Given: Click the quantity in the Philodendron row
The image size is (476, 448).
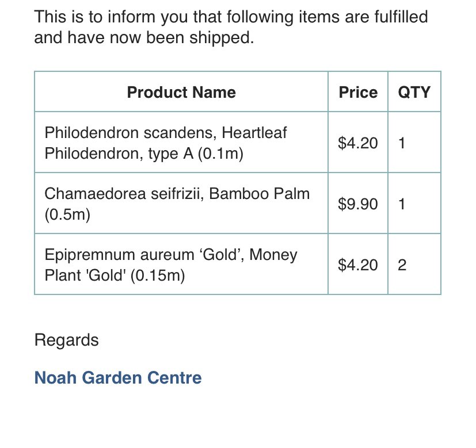Looking at the screenshot, I should pyautogui.click(x=402, y=143).
